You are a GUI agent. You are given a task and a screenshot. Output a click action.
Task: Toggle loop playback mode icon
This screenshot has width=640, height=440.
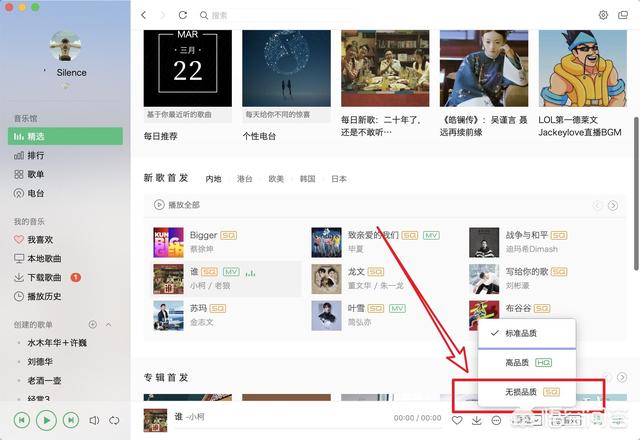coord(114,420)
